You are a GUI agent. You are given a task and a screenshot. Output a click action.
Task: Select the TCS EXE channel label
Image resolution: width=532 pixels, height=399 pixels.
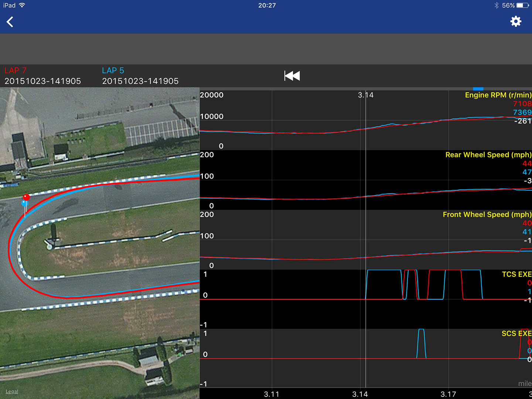(x=516, y=274)
